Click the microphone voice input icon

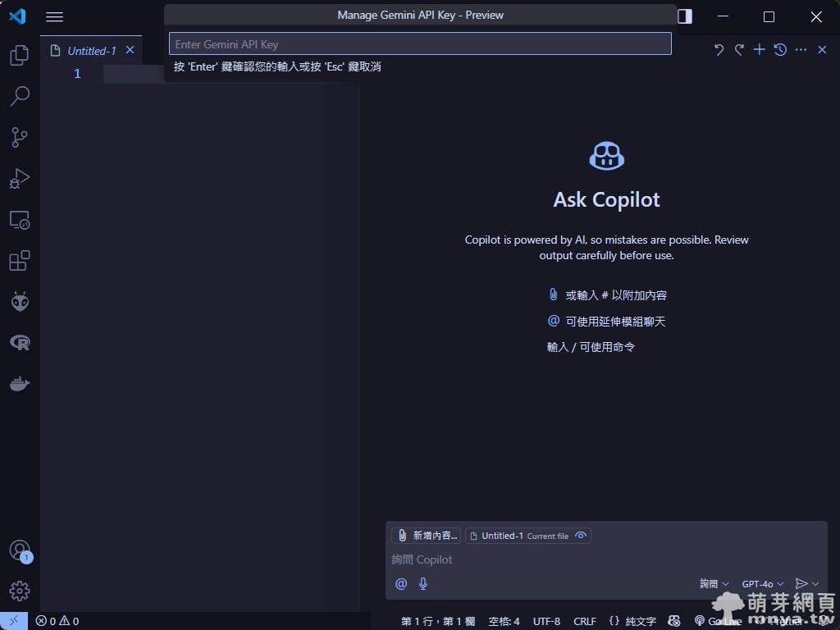[x=423, y=584]
